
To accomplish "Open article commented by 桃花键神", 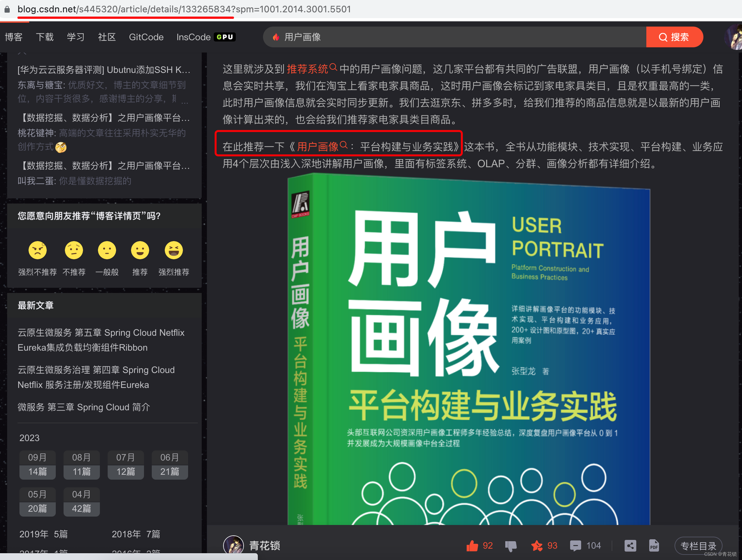I will tap(104, 118).
